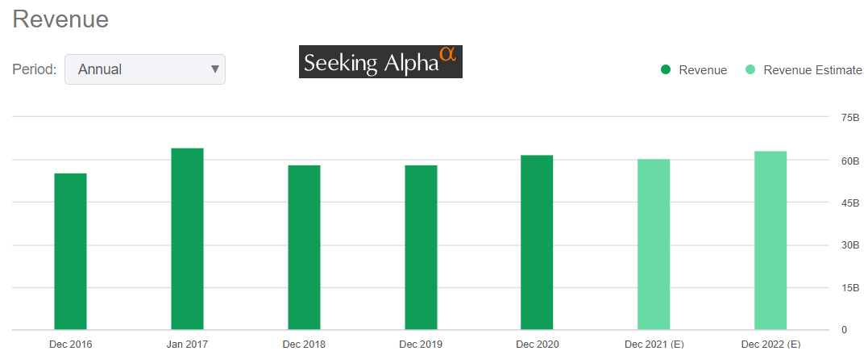This screenshot has height=355, width=868.
Task: Toggle the light green Revenue Estimate dot
Action: (750, 70)
